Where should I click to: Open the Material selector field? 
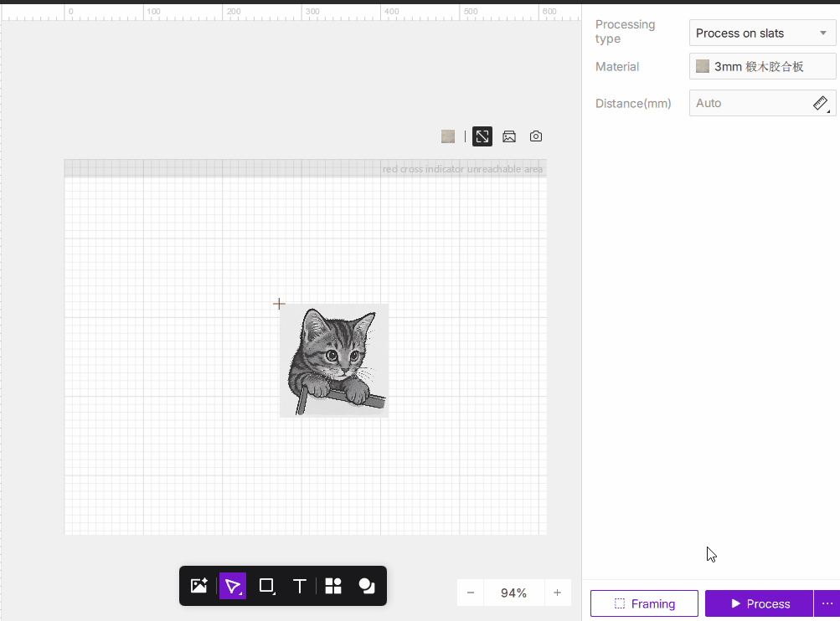coord(762,66)
